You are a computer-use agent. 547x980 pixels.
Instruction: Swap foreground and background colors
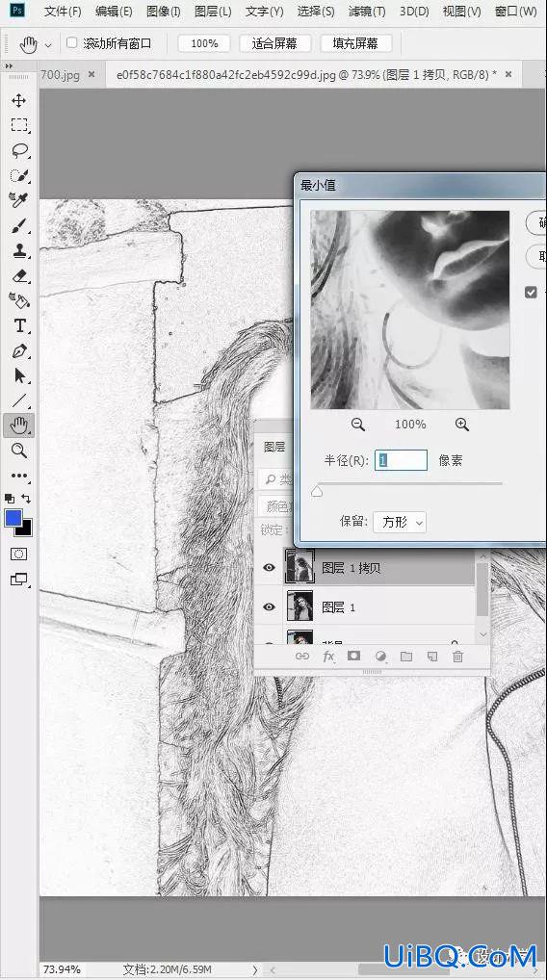[x=26, y=498]
